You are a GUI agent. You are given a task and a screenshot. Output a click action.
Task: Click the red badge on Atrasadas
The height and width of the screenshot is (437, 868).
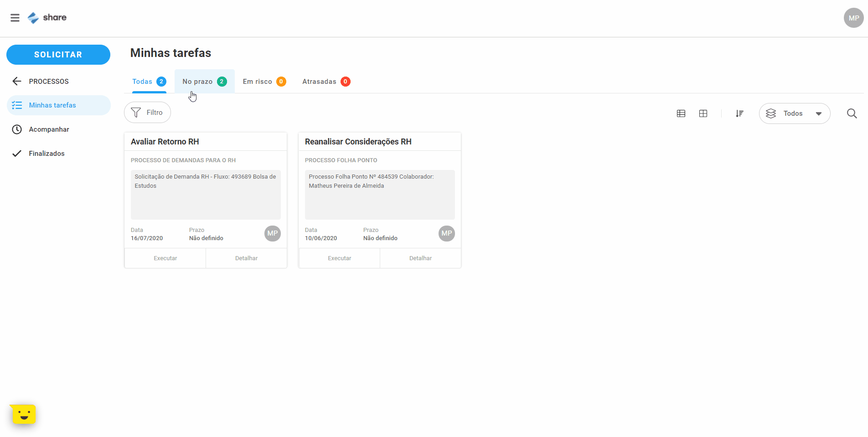(x=346, y=82)
